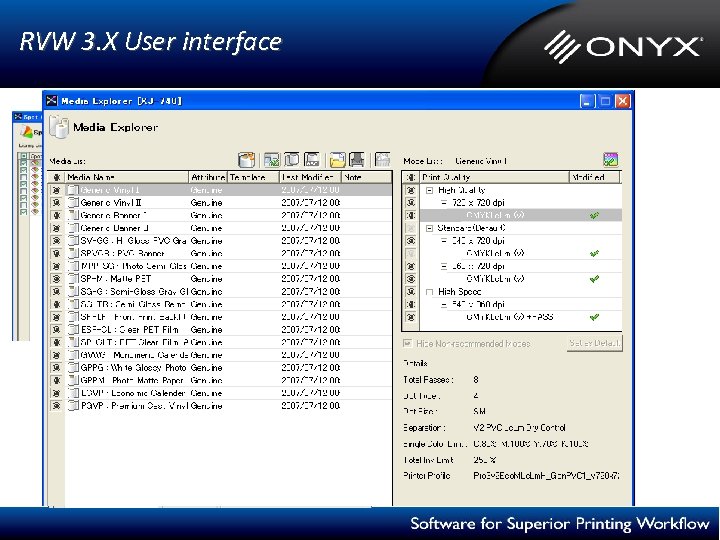Select the EGVP Economic Calender row
This screenshot has width=720, height=540.
tap(220, 393)
